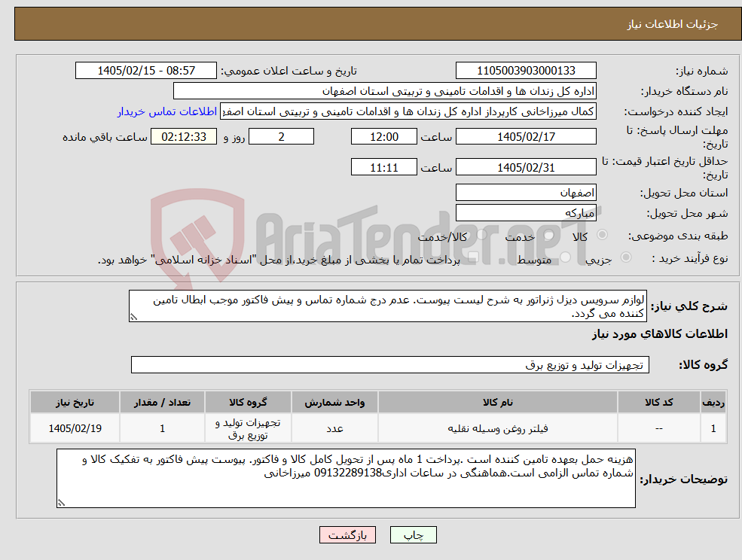
Task: Click the remaining time field 02:12:33
Action: coord(184,137)
